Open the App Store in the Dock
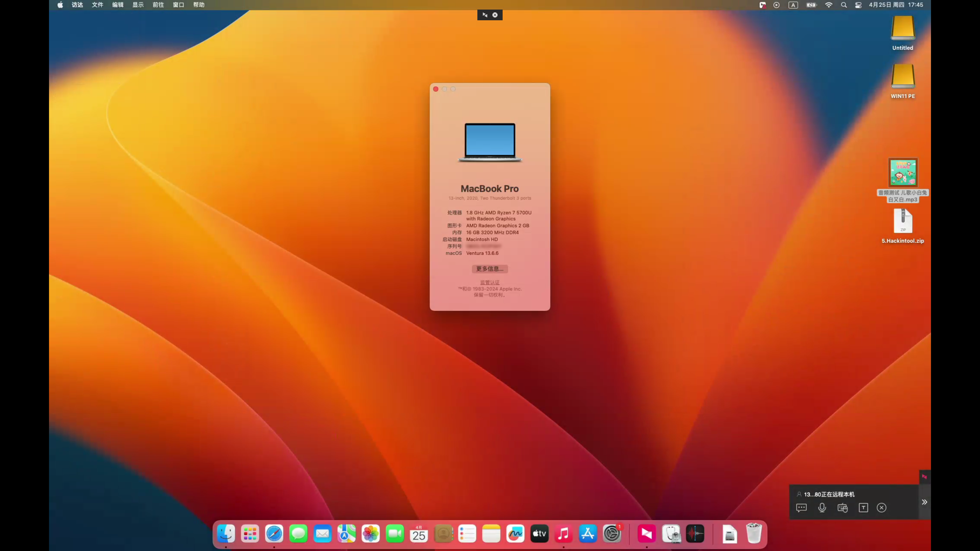 point(588,534)
